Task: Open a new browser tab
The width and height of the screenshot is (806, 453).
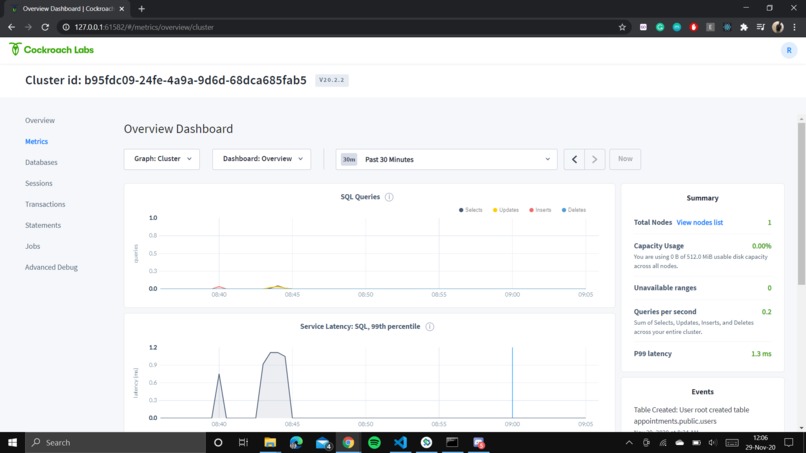Action: (141, 9)
